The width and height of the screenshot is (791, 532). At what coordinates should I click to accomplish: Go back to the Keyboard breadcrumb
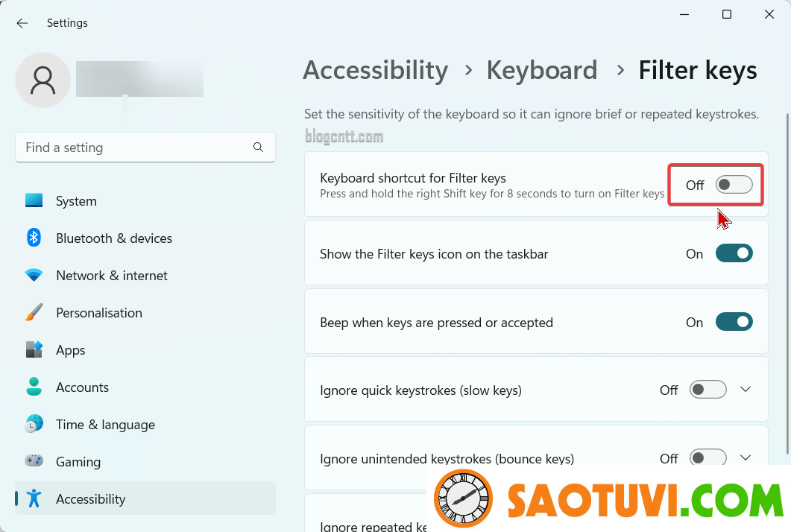542,70
